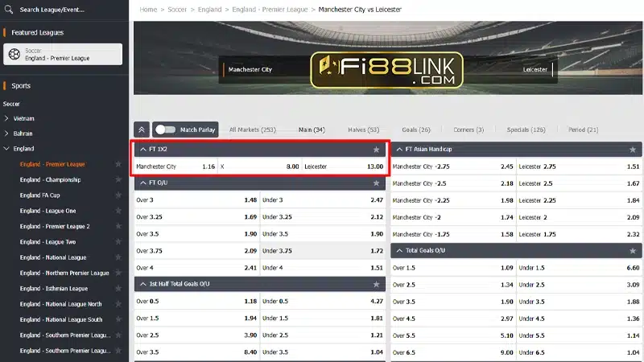The width and height of the screenshot is (644, 362).
Task: Favorite the FT Asian Handicap star
Action: pos(633,150)
